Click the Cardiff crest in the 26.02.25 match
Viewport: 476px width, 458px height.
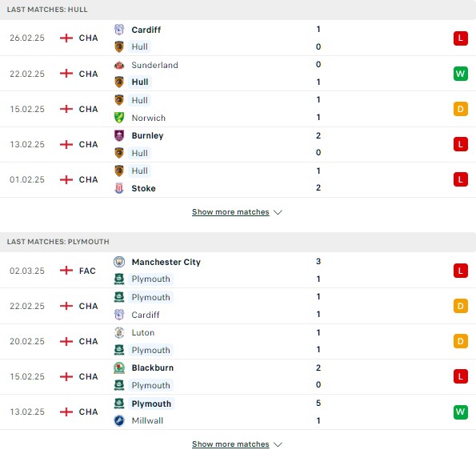[119, 30]
